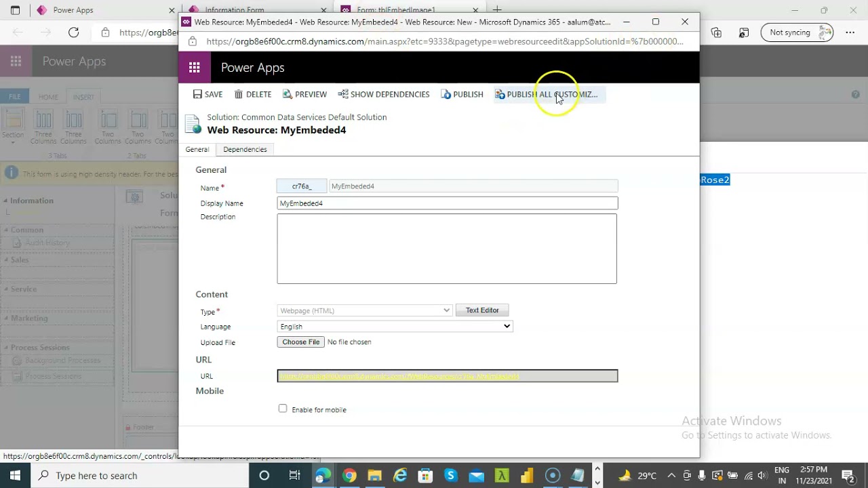This screenshot has width=868, height=488.
Task: Click the Text Editor button
Action: (482, 310)
